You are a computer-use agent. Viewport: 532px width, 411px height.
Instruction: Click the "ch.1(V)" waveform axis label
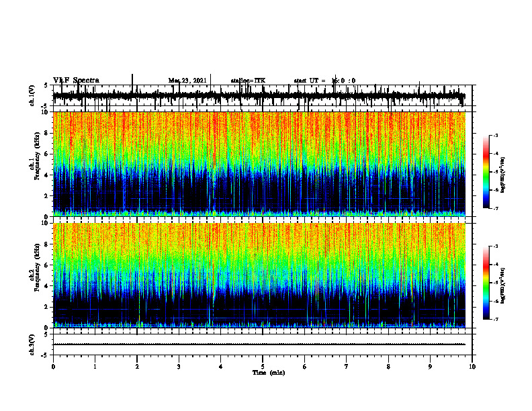click(32, 95)
